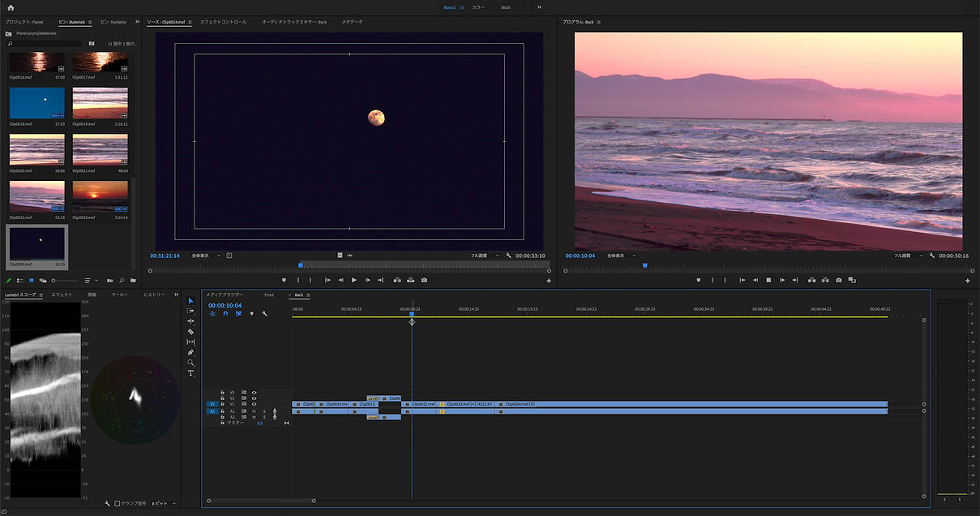
Task: Switch project panel to icon view
Action: pyautogui.click(x=32, y=281)
